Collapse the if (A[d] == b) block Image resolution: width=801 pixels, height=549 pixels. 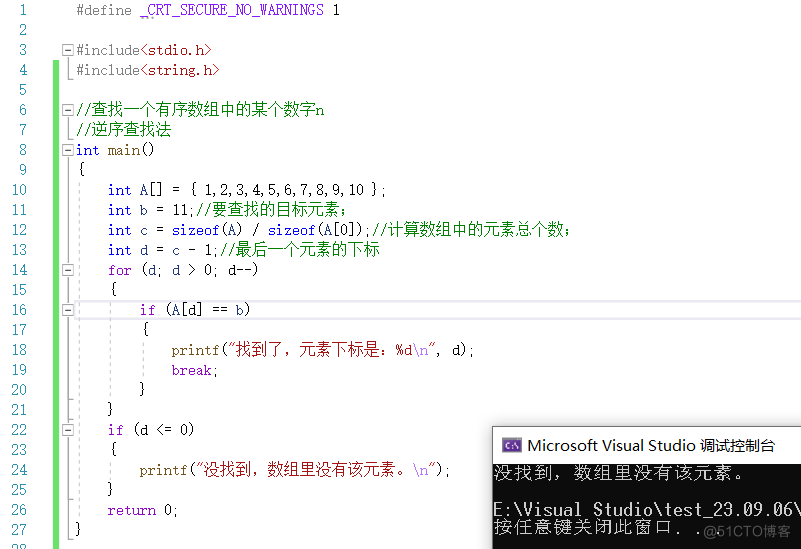coord(67,309)
